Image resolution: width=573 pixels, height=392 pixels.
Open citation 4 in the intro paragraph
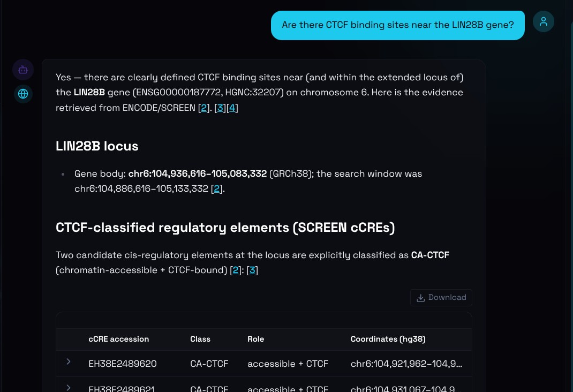pos(232,108)
